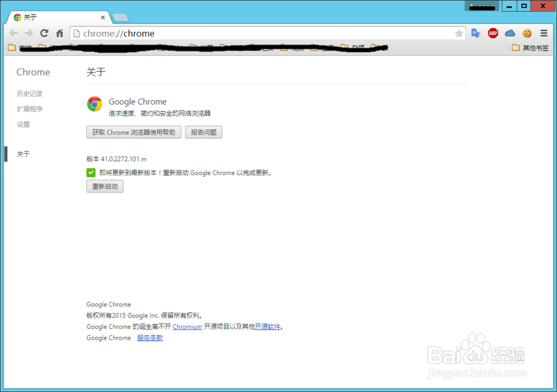Viewport: 557px width, 392px height.
Task: Maximize the Chrome window
Action: point(524,6)
